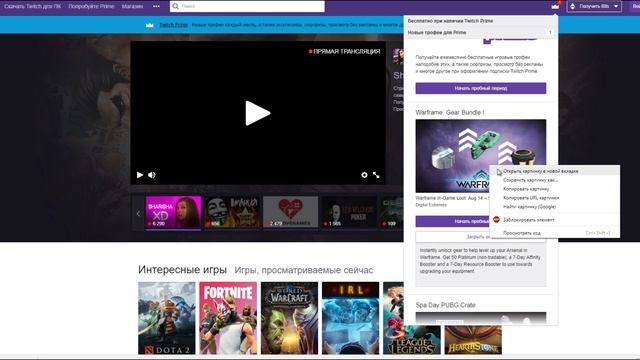Open the Hearthstone game cover

coord(473,340)
